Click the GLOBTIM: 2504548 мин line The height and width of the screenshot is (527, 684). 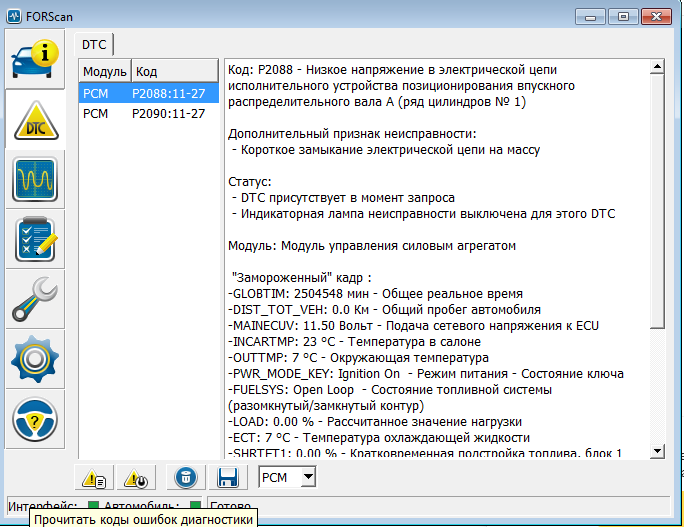375,294
